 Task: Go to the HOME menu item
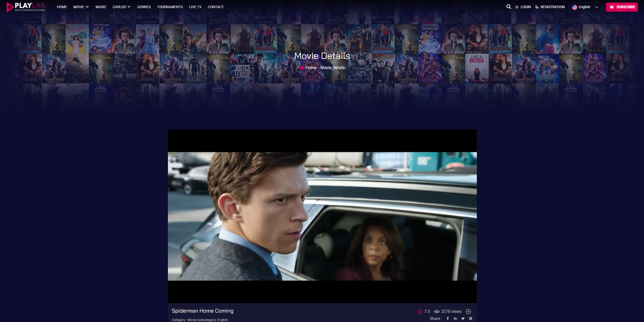62,7
